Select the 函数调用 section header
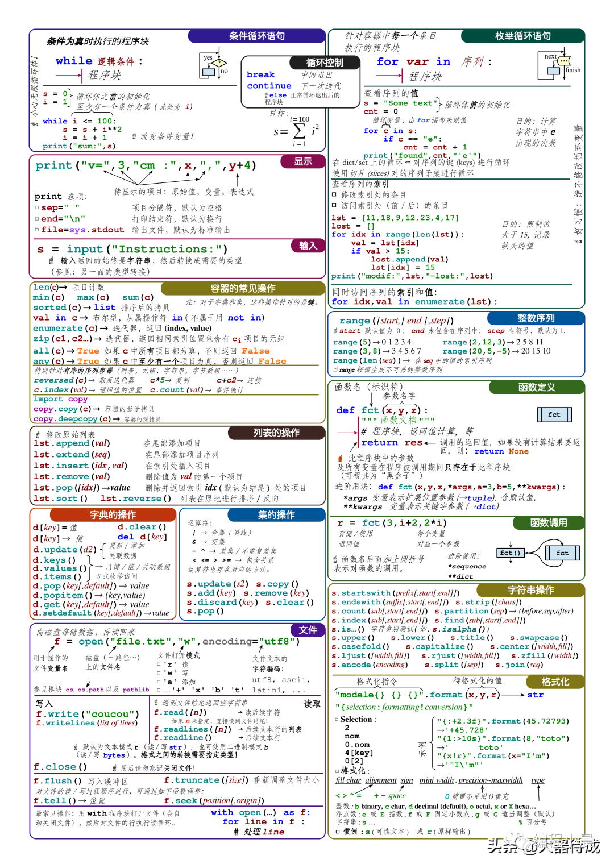This screenshot has width=614, height=868. click(x=549, y=523)
